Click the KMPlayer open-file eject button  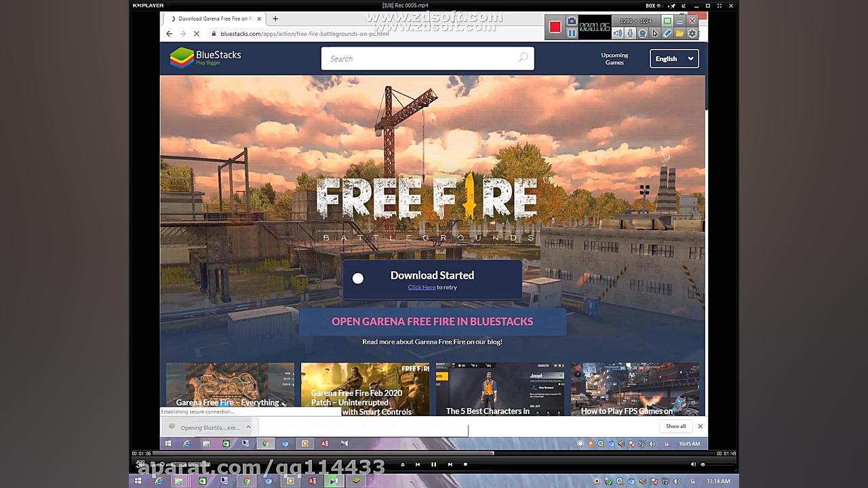tap(402, 464)
